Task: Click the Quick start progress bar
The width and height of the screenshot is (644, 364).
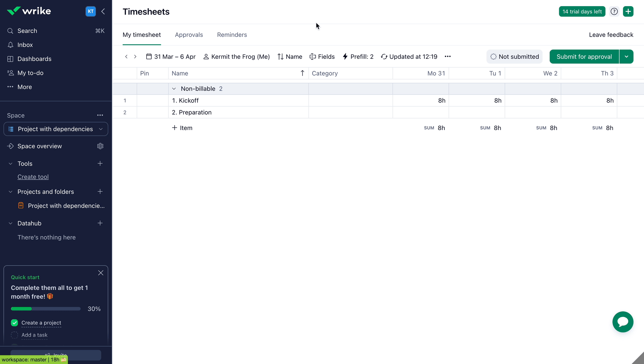Action: (x=45, y=308)
